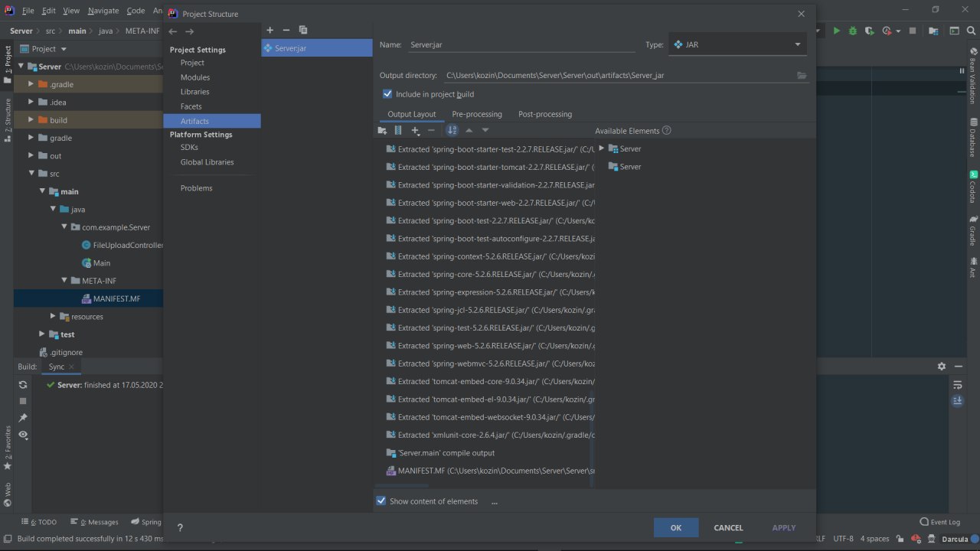The width and height of the screenshot is (980, 551).
Task: Toggle Show content of elements checkbox
Action: click(381, 501)
